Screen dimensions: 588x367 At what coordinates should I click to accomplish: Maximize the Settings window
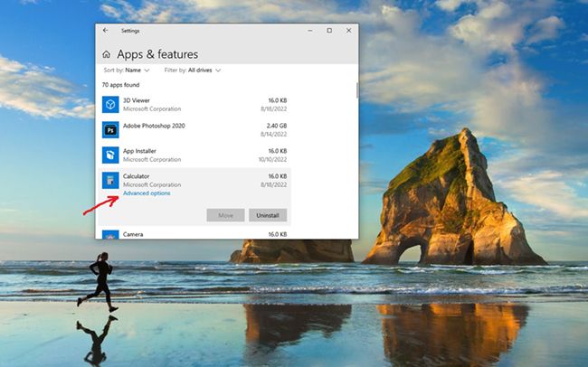[329, 31]
